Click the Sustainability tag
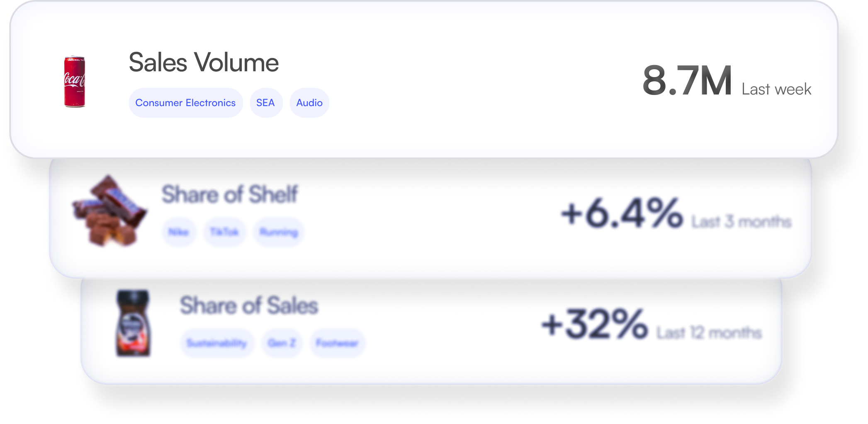Viewport: 868px width, 424px height. point(217,343)
